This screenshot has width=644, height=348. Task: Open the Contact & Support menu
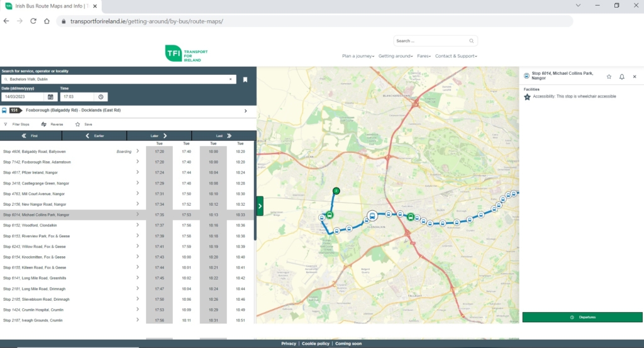(x=456, y=56)
